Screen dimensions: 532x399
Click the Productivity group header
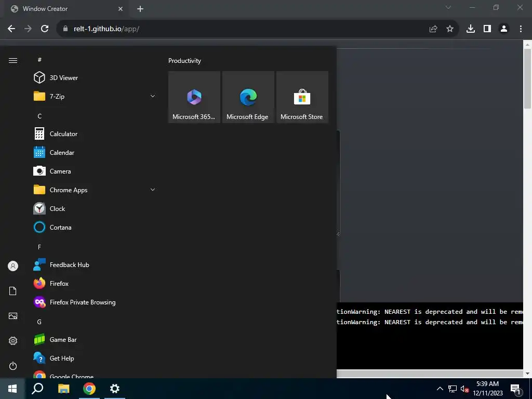[184, 61]
